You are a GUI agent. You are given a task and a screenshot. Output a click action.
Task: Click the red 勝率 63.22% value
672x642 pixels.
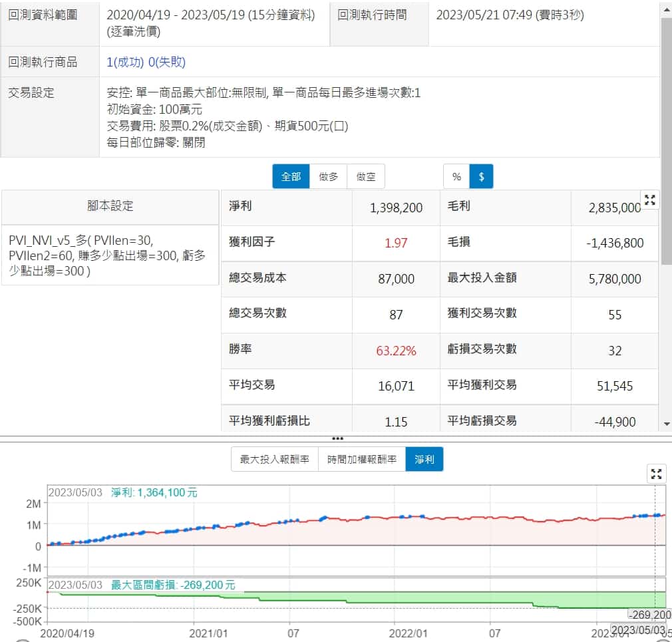pyautogui.click(x=396, y=351)
